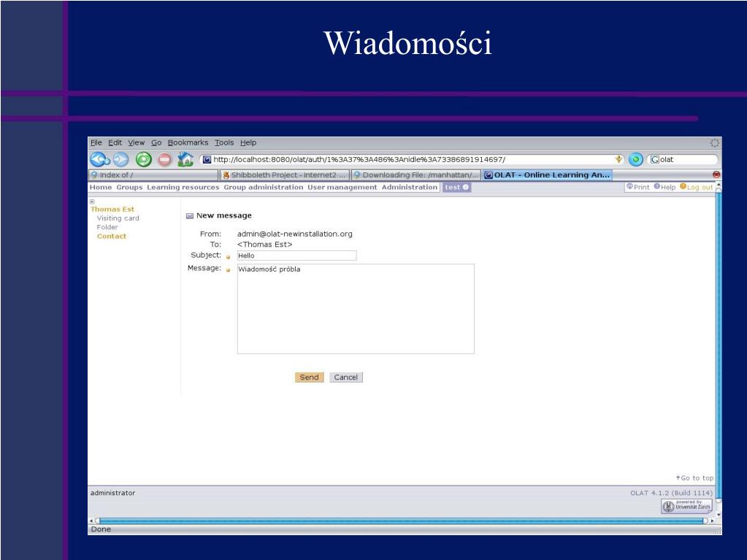Click the Universität Zürich powered-by logo
Image resolution: width=747 pixels, height=560 pixels.
point(686,506)
